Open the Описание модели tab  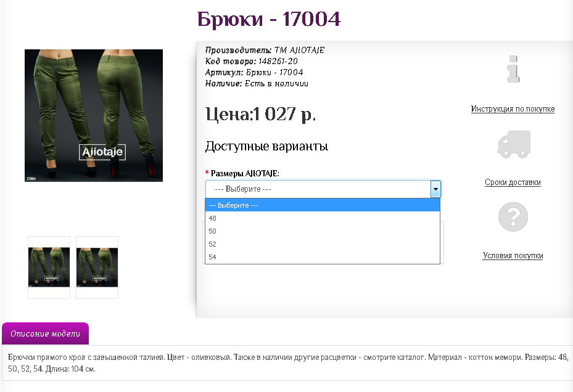(x=45, y=333)
